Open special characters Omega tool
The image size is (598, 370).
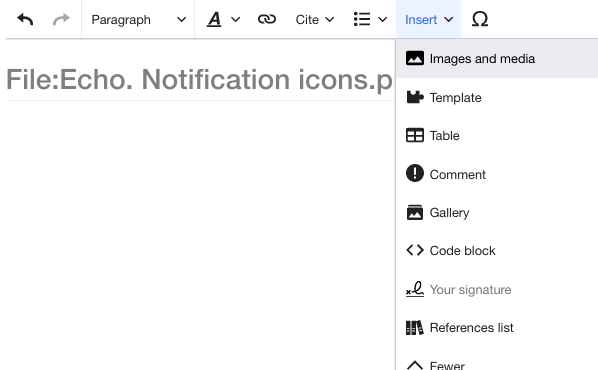tap(480, 19)
